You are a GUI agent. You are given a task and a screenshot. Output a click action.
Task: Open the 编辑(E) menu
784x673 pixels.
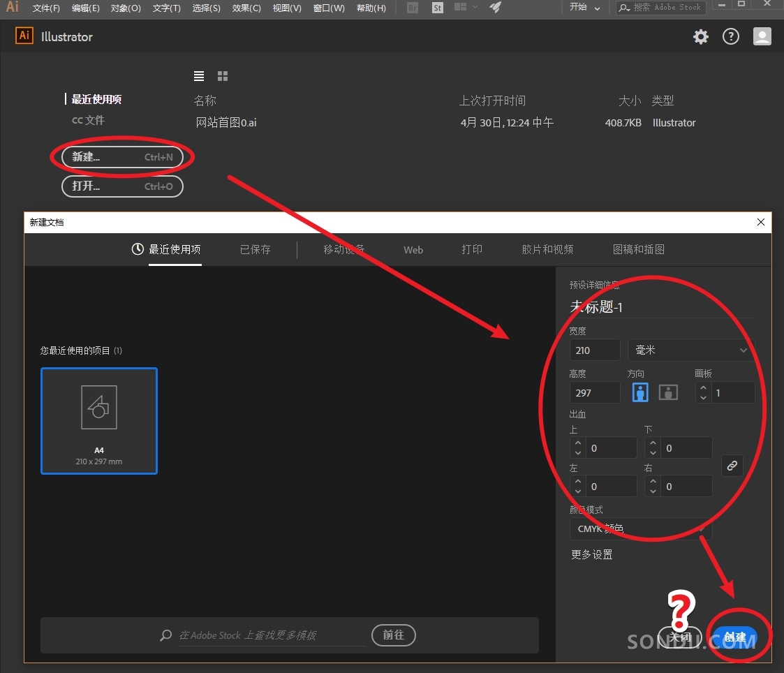85,8
